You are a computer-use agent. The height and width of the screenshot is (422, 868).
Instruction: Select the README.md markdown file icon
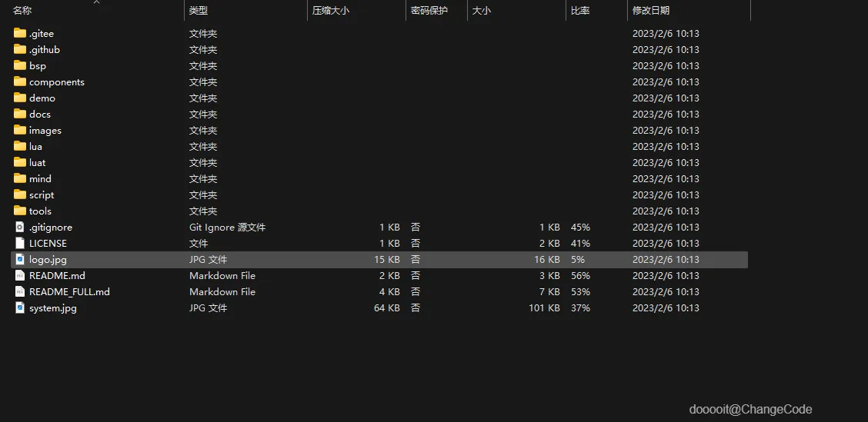(20, 275)
